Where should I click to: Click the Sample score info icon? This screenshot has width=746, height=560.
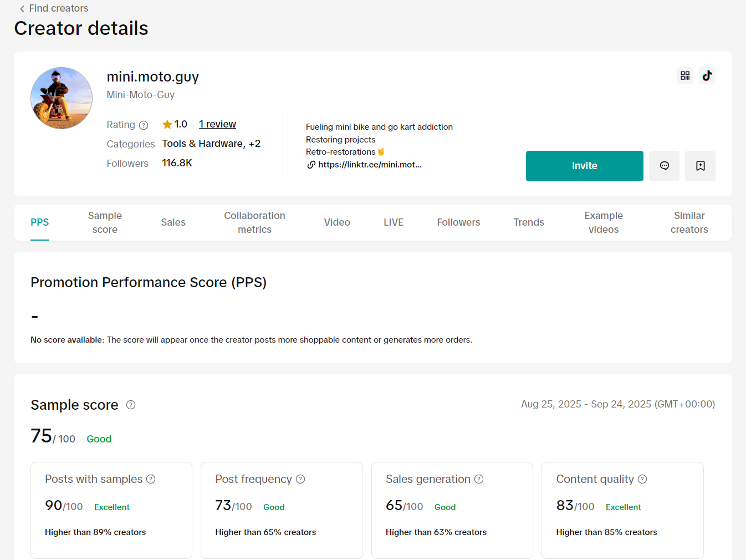point(131,405)
